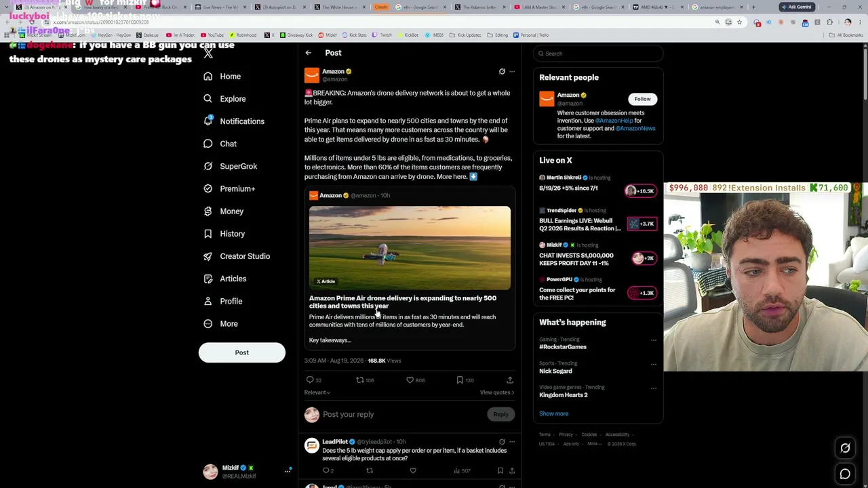Screen dimensions: 868x488
Task: Go back using the Post back arrow
Action: [308, 53]
